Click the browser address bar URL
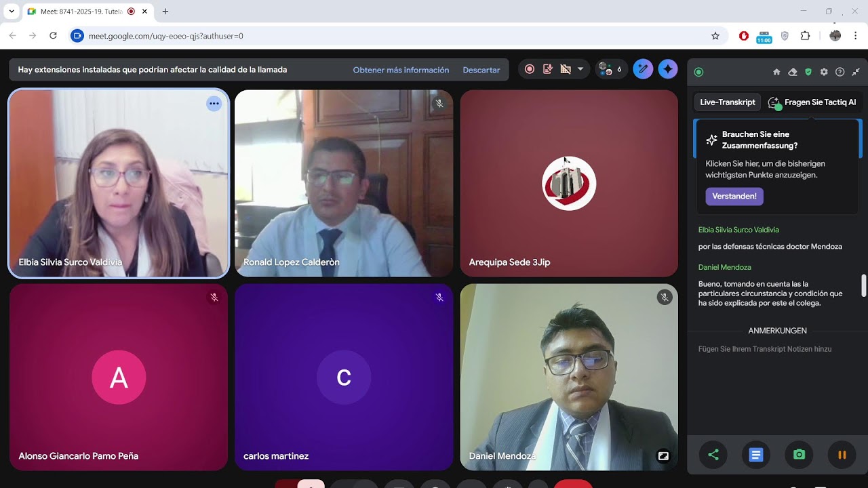Image resolution: width=868 pixels, height=488 pixels. tap(166, 36)
